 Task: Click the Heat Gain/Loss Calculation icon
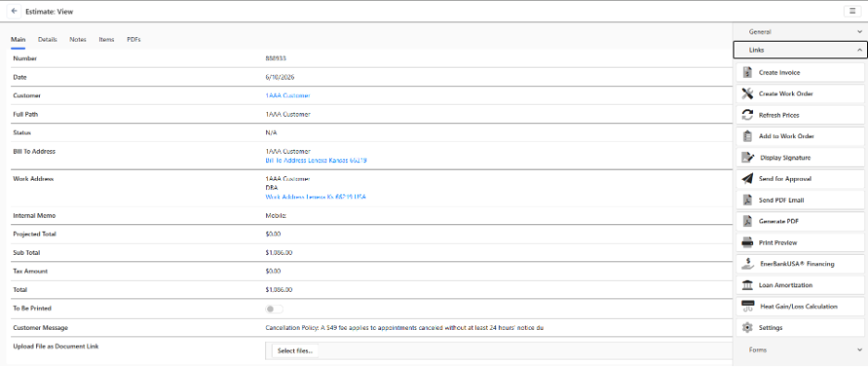[x=747, y=306]
